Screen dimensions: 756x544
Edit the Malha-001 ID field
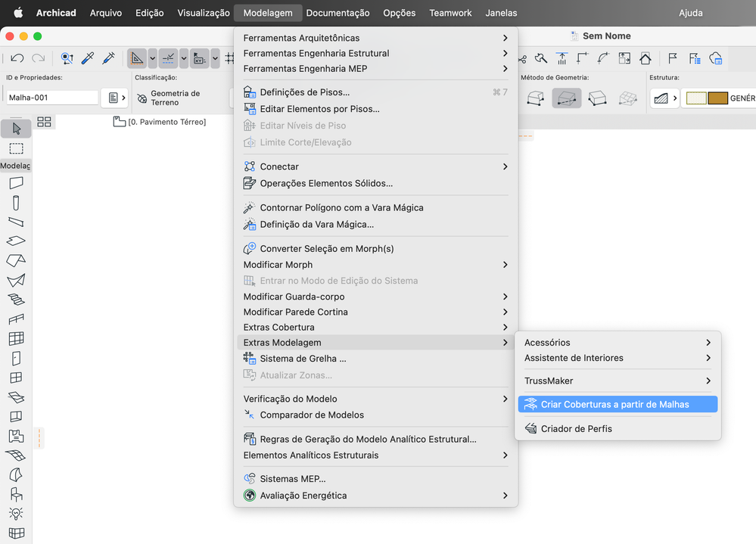[52, 98]
